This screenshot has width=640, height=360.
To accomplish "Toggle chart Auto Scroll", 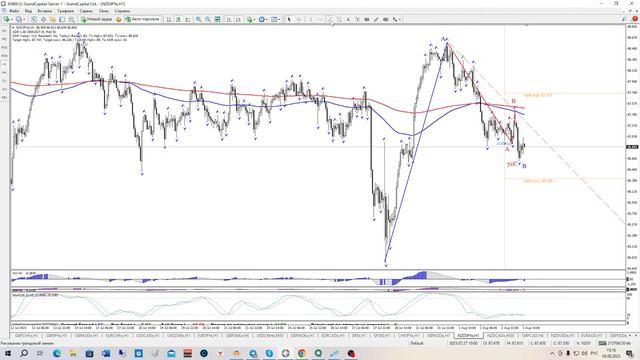I will click(x=229, y=19).
